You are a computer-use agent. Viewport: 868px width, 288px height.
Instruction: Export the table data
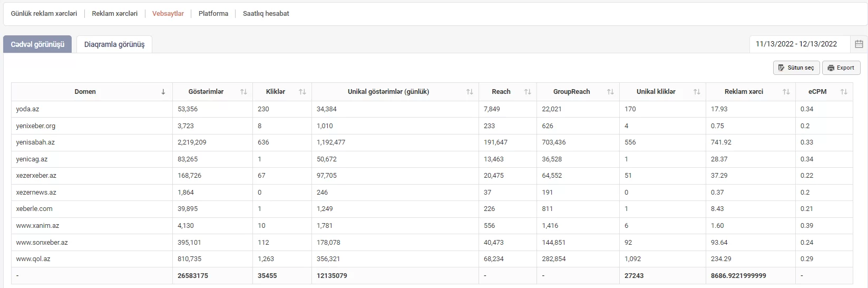(x=841, y=68)
